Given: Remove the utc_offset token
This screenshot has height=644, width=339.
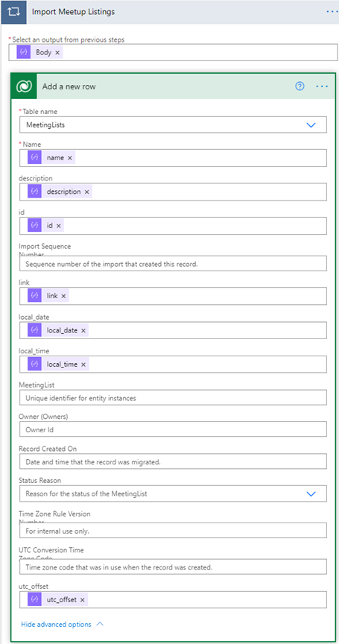Looking at the screenshot, I should pyautogui.click(x=82, y=600).
